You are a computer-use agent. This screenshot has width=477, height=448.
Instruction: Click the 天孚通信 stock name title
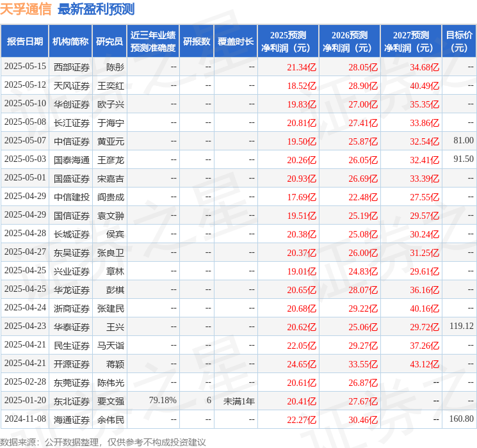click(26, 9)
